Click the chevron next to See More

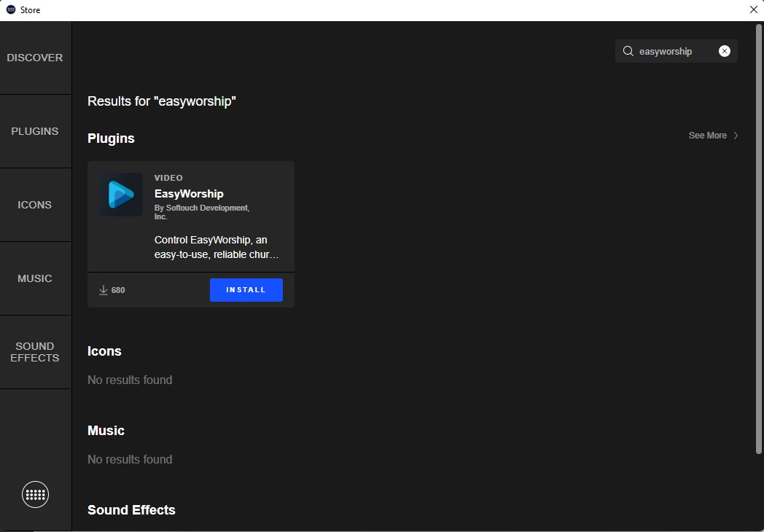coord(736,135)
